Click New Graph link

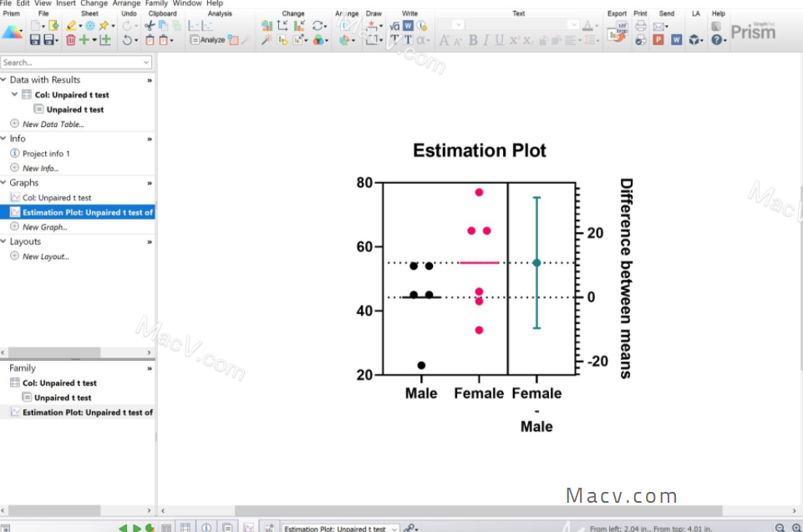click(x=44, y=227)
